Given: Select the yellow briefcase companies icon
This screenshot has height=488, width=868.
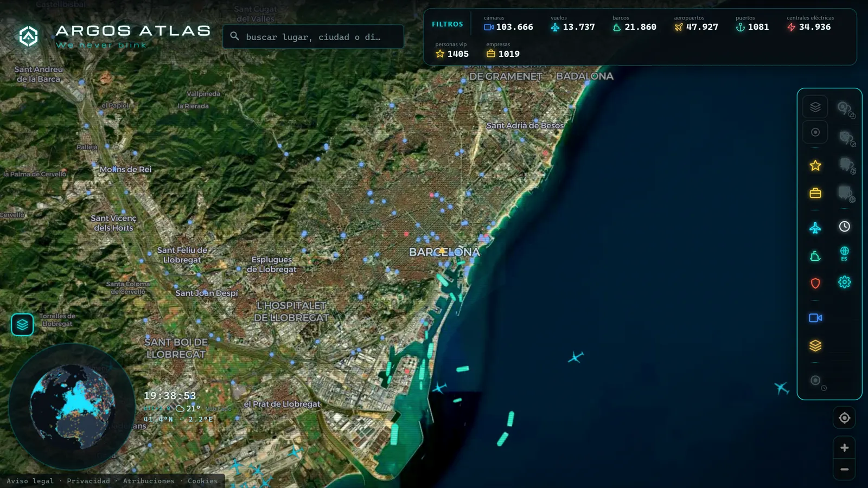Looking at the screenshot, I should (815, 193).
